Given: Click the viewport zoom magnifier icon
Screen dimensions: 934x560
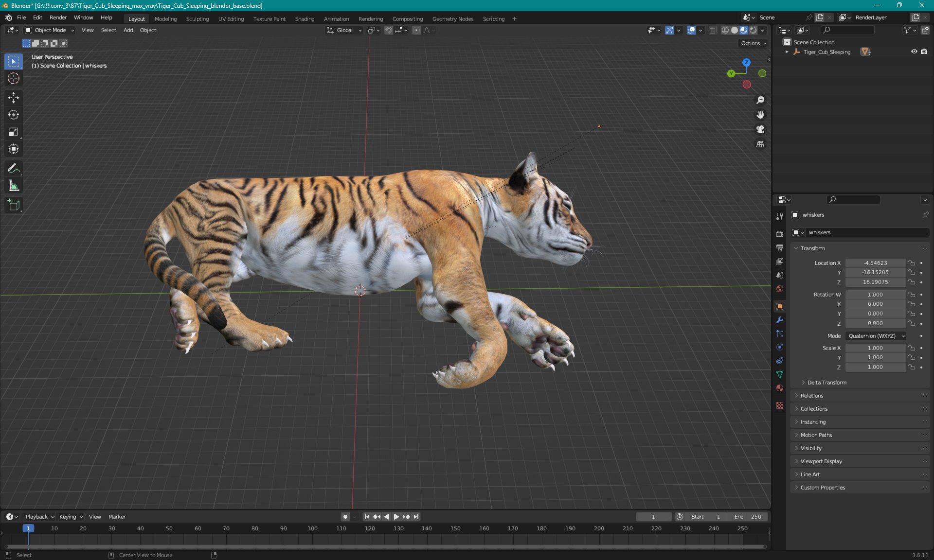Looking at the screenshot, I should (x=760, y=100).
